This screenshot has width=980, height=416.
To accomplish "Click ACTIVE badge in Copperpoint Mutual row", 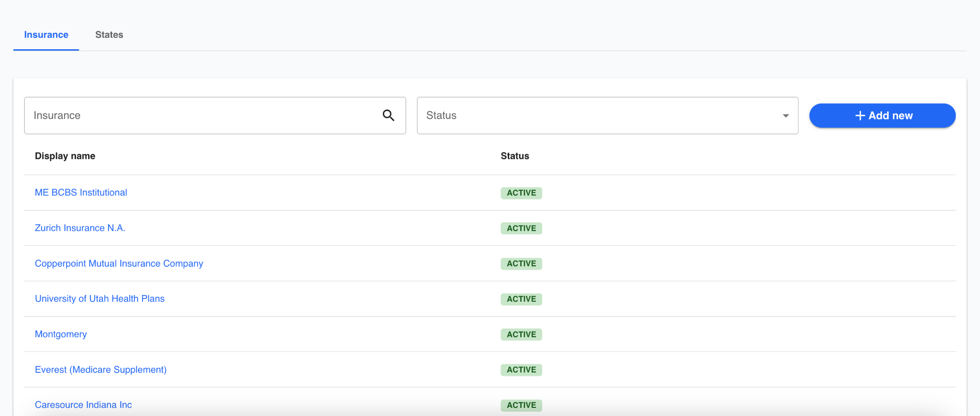I will pos(521,263).
